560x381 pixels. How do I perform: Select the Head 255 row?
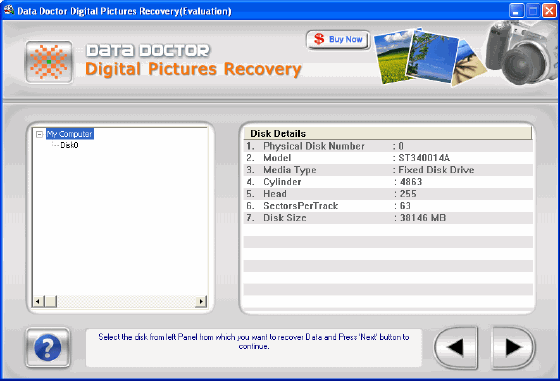pyautogui.click(x=388, y=194)
